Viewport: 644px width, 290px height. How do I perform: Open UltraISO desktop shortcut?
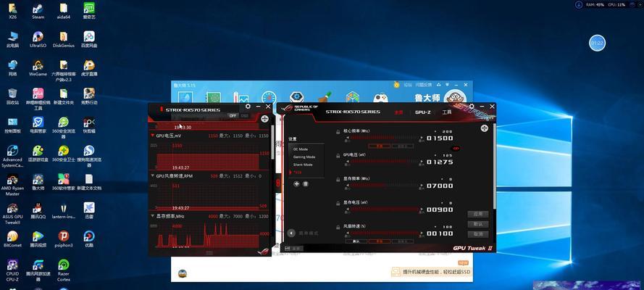[38, 39]
